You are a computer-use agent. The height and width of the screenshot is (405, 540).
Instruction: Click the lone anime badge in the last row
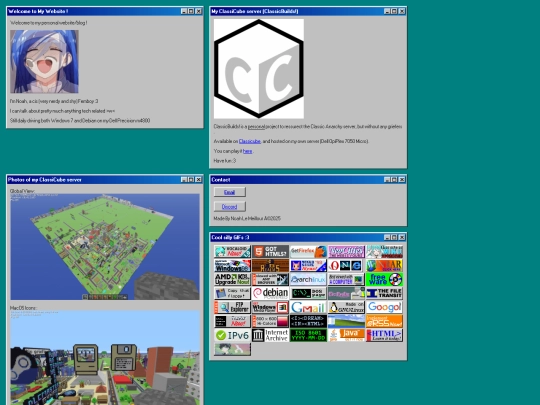point(232,349)
